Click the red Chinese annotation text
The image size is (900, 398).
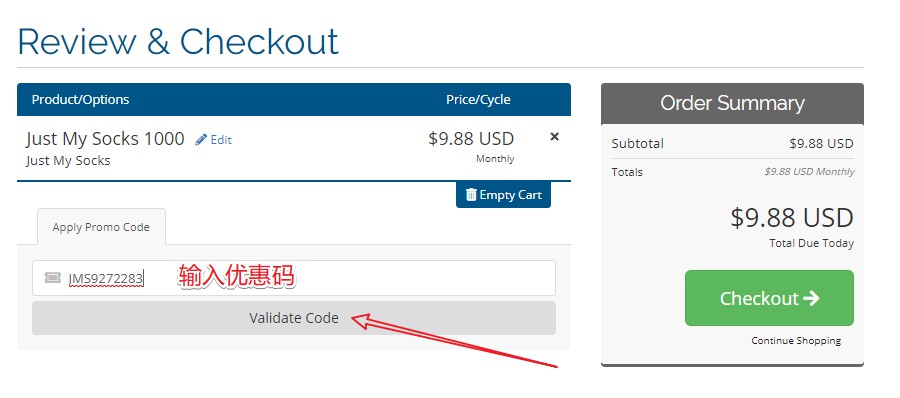236,276
